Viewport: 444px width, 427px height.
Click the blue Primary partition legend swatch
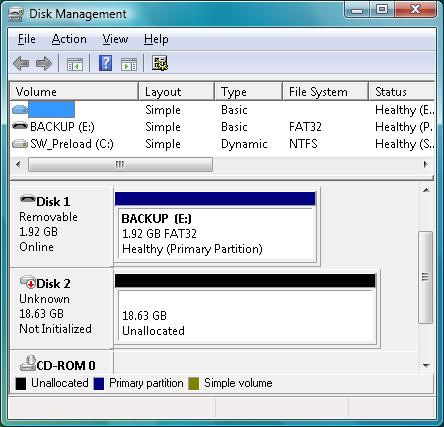pyautogui.click(x=99, y=384)
